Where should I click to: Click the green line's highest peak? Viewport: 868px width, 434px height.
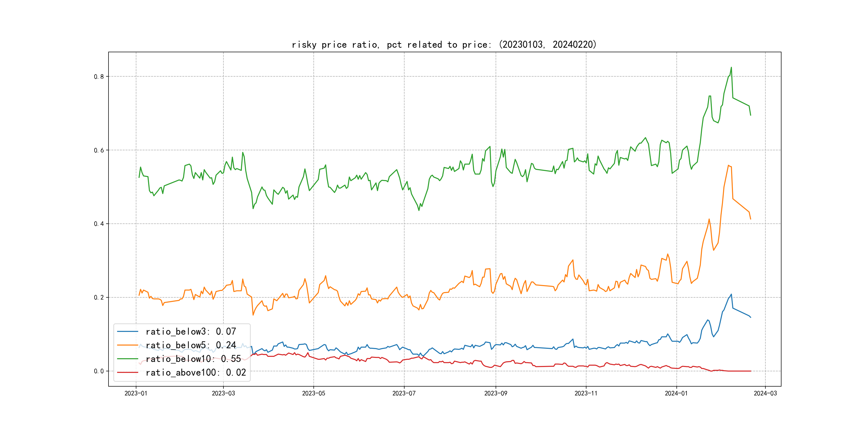[731, 68]
